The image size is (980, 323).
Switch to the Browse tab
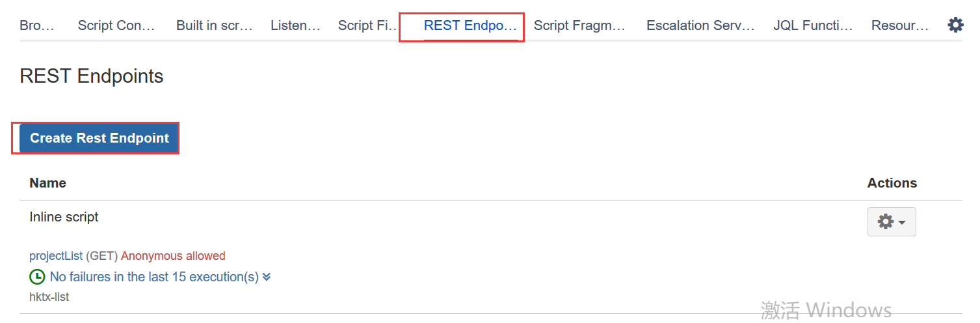tap(37, 25)
